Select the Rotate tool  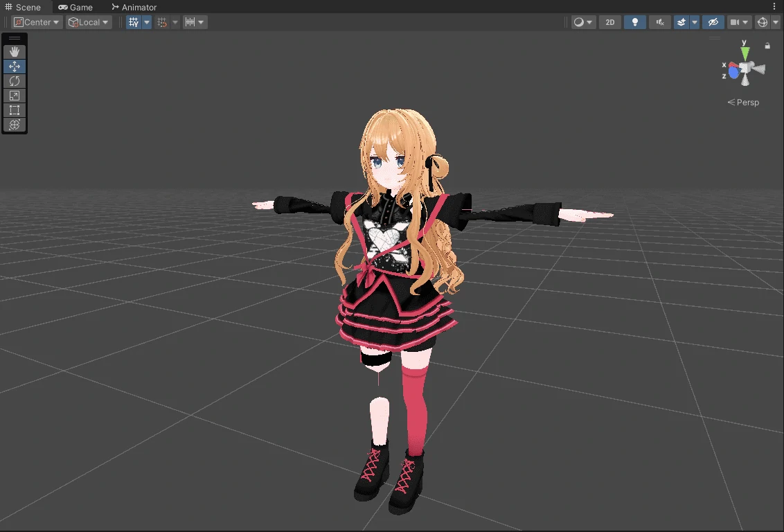point(15,81)
